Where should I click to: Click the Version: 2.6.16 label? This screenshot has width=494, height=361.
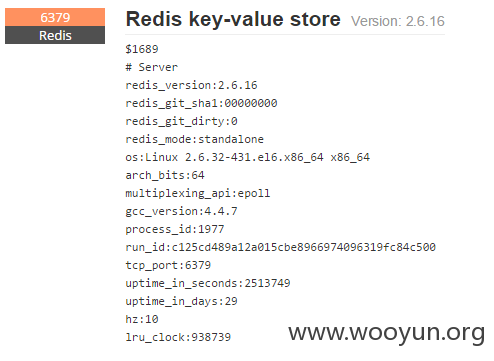coord(398,21)
